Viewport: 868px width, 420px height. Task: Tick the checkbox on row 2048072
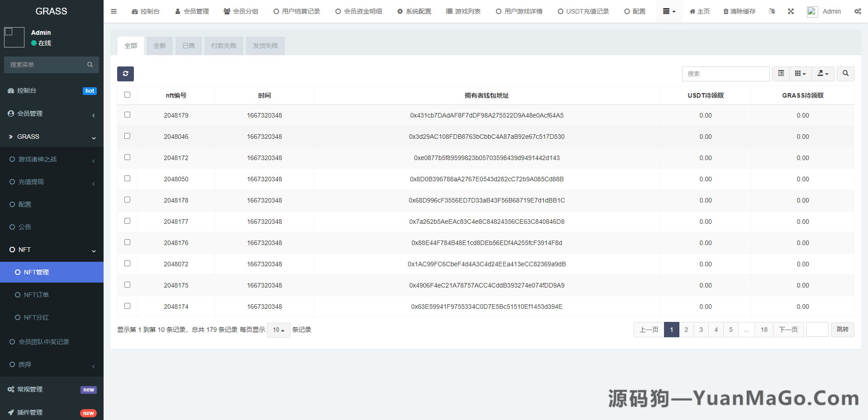click(127, 263)
